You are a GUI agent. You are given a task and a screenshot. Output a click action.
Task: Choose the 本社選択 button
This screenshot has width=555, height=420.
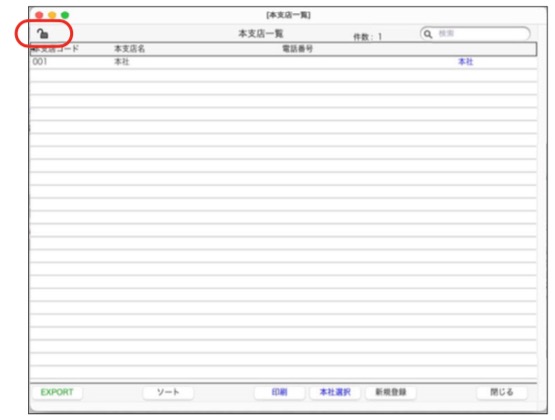pyautogui.click(x=335, y=392)
